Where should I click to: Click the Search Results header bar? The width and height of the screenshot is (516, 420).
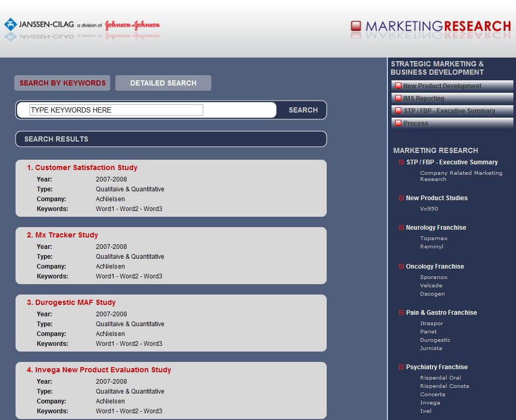pyautogui.click(x=171, y=139)
